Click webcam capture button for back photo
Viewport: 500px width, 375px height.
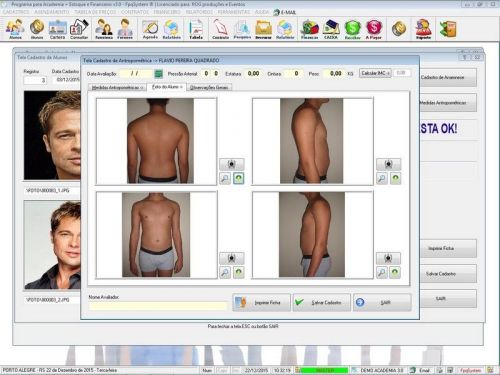(232, 164)
